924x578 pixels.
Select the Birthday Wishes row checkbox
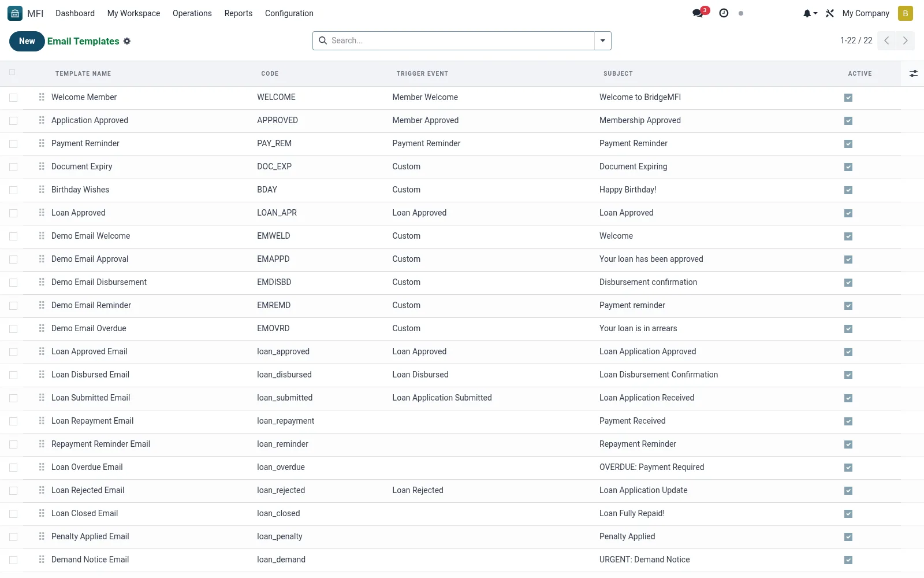click(13, 190)
